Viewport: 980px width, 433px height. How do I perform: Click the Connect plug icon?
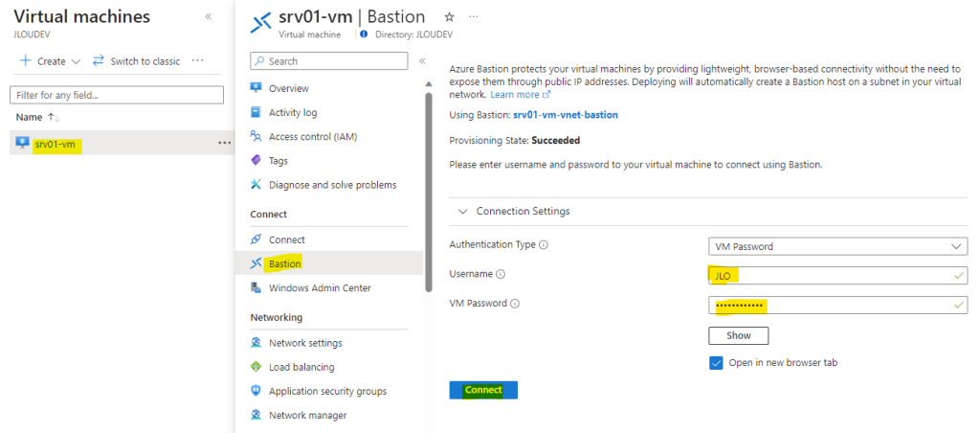pos(256,239)
